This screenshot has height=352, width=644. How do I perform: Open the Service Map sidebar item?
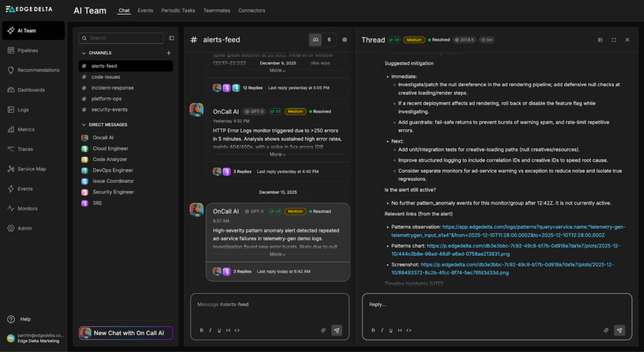coord(31,169)
